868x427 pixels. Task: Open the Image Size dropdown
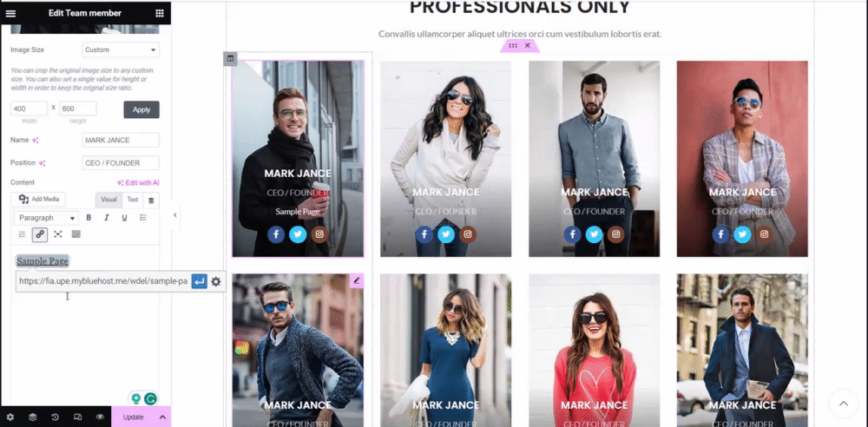click(121, 49)
